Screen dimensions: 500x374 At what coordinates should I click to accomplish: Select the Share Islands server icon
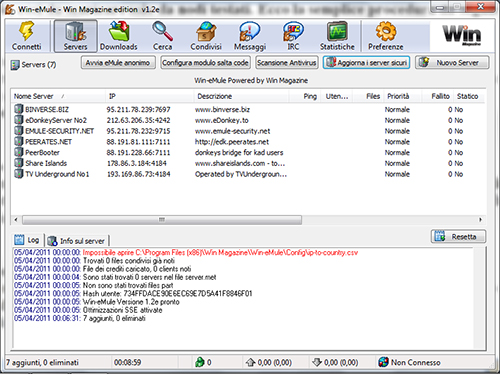pos(19,163)
